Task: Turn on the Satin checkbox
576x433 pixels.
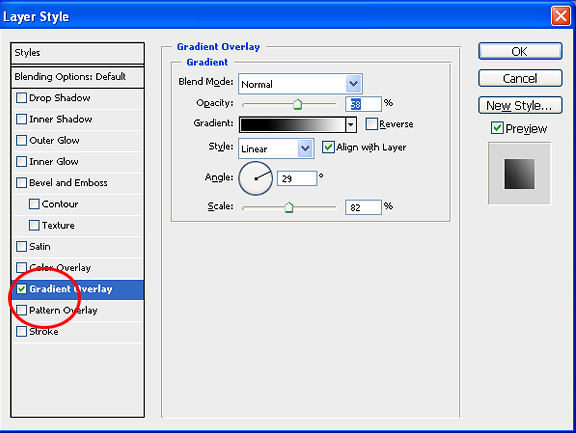Action: [x=21, y=247]
